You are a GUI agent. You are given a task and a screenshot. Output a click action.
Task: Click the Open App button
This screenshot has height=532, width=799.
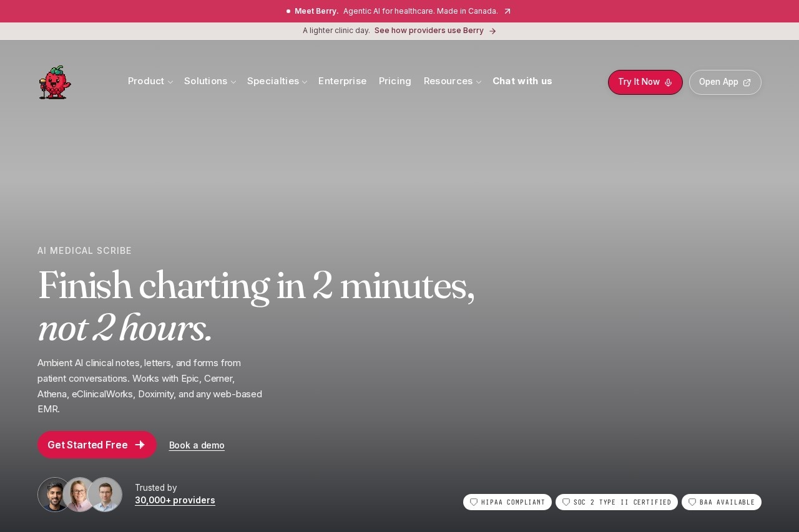click(x=725, y=82)
